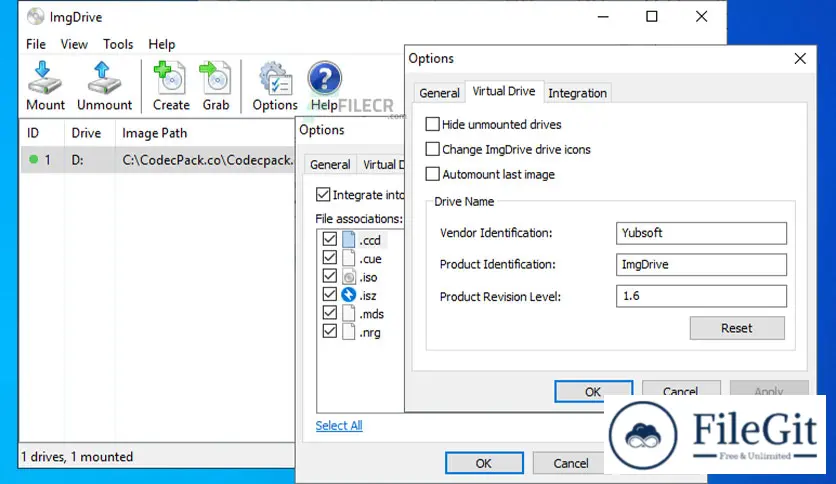Click the .cue file type icon
Screen dimensions: 836x484
[349, 259]
